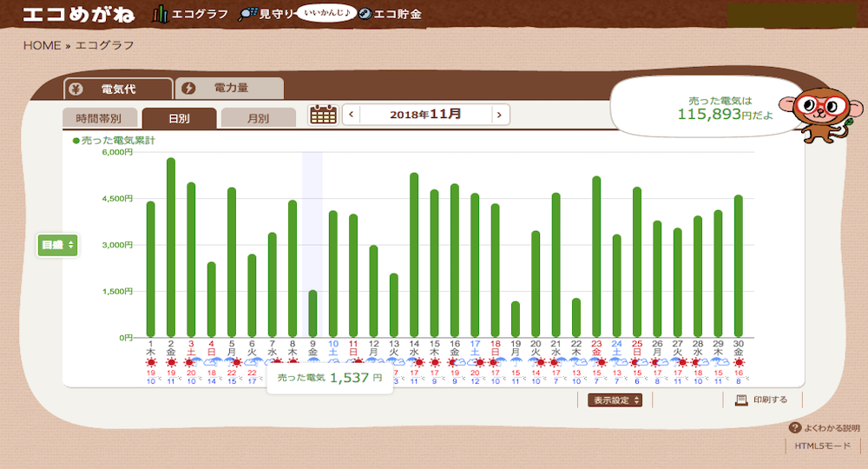Click the 2018年11月 month label
The width and height of the screenshot is (868, 469).
tap(425, 114)
